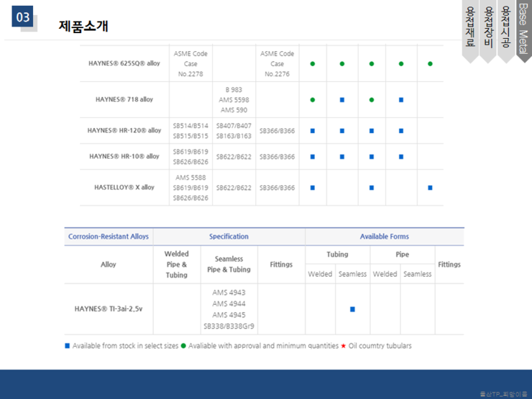Click SB366/B366 in the HR-10 row
The height and width of the screenshot is (399, 532).
tap(278, 157)
